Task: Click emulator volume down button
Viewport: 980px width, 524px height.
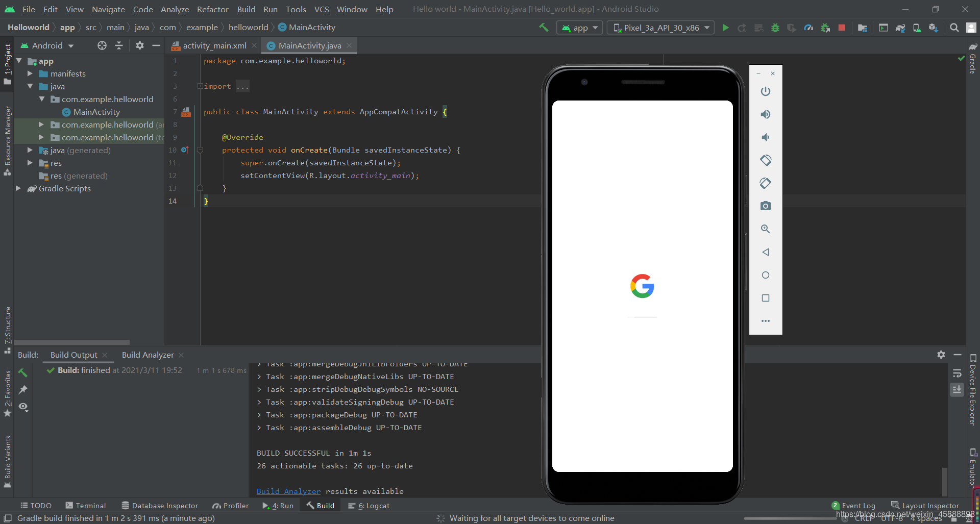Action: [766, 137]
